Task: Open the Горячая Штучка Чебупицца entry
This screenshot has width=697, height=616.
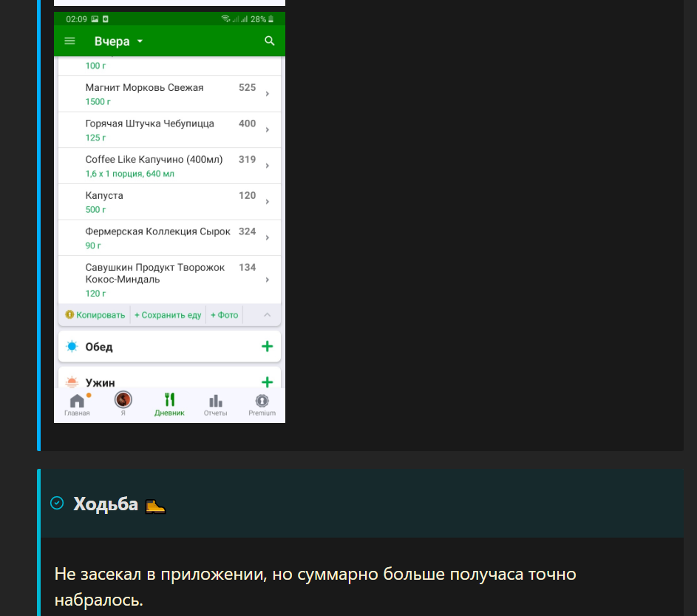Action: point(169,130)
